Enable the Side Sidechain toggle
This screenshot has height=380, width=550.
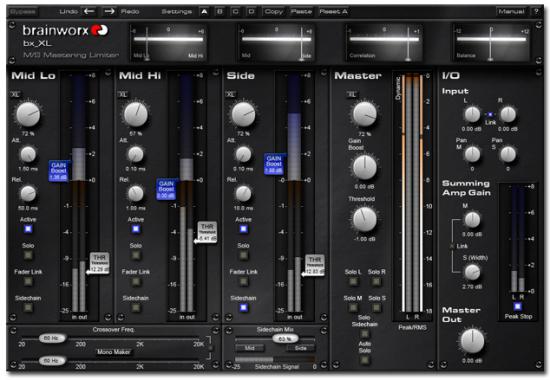tap(243, 308)
